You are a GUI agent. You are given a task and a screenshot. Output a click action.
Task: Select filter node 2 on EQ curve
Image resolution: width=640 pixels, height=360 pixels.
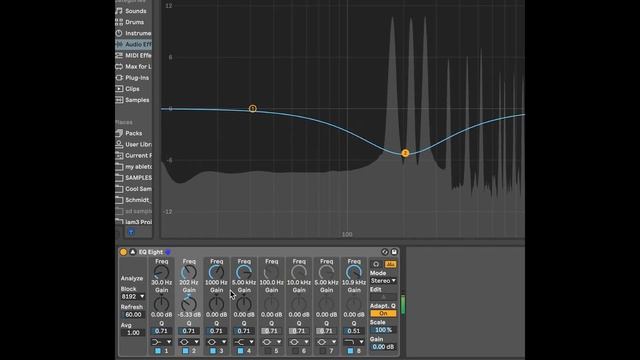tap(405, 153)
